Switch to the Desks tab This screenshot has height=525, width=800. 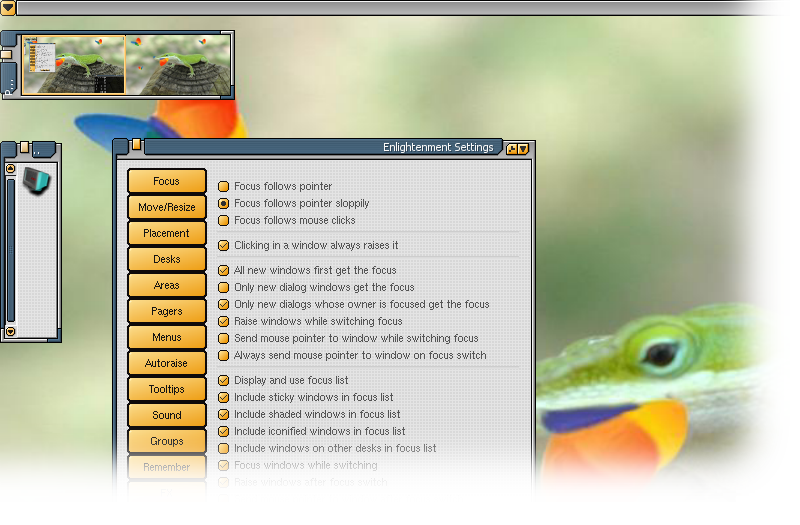point(167,259)
